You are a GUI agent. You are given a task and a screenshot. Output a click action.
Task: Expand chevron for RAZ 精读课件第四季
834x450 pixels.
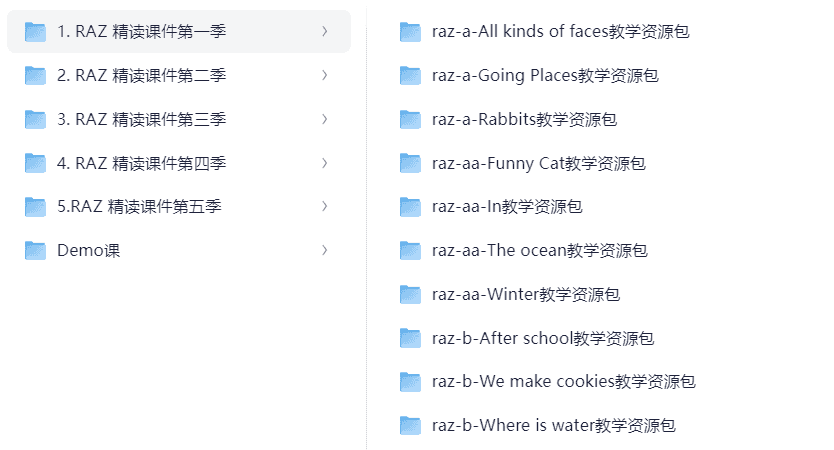pyautogui.click(x=325, y=163)
